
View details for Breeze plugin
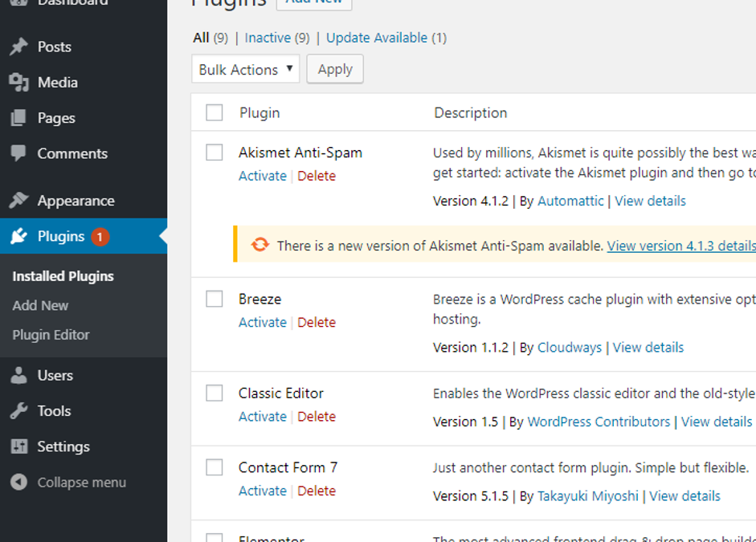(648, 348)
